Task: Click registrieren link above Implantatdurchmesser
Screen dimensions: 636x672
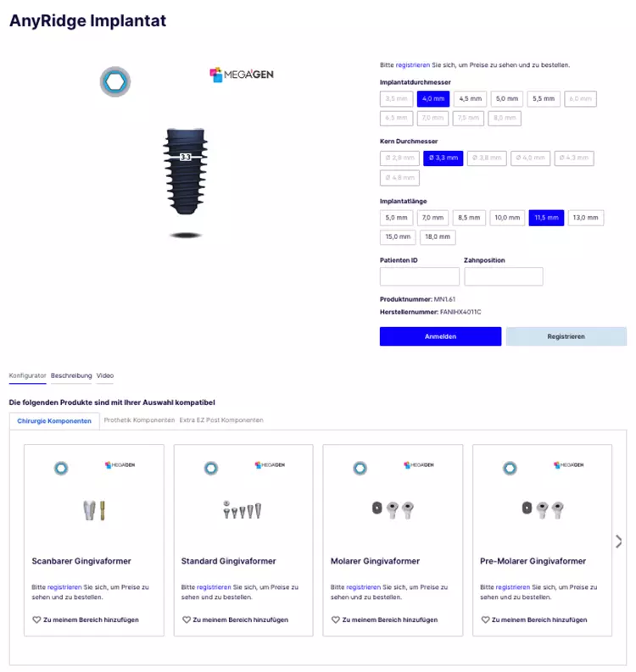Action: pyautogui.click(x=413, y=65)
